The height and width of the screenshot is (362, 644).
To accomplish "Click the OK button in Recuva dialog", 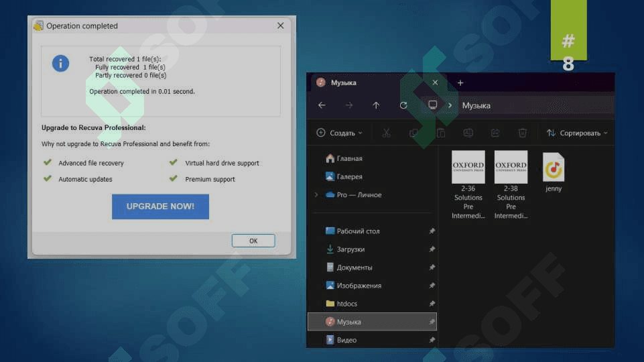I will click(253, 241).
